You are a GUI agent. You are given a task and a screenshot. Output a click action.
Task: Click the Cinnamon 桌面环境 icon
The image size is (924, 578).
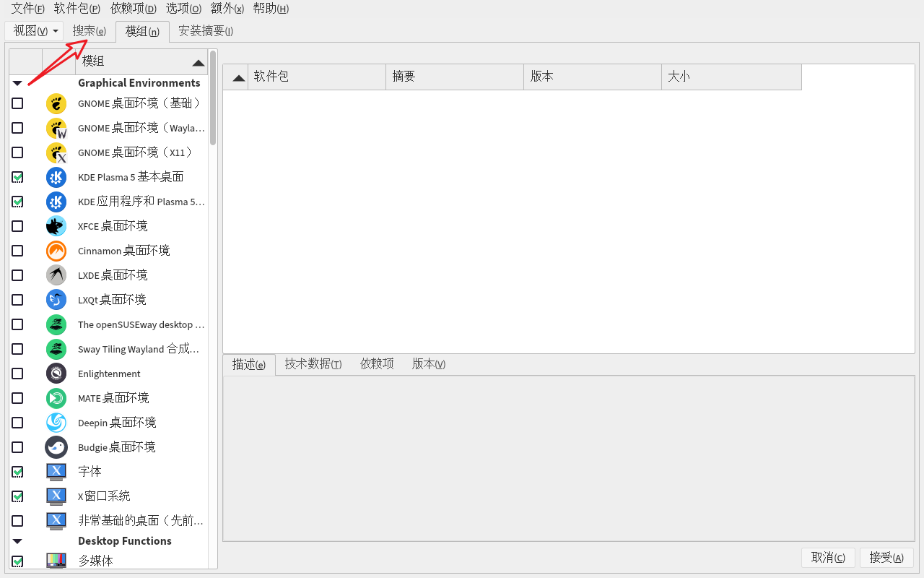click(x=56, y=251)
